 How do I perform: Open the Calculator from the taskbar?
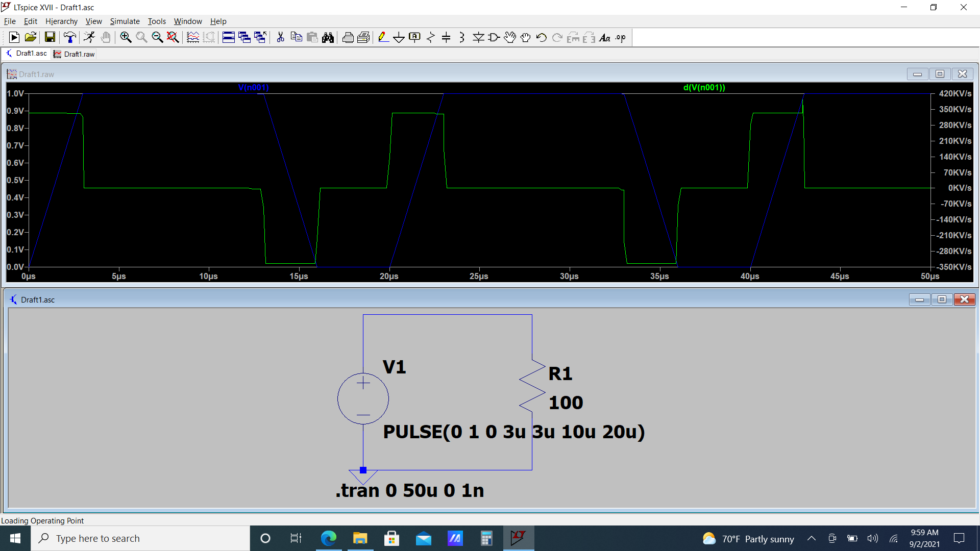(x=486, y=538)
